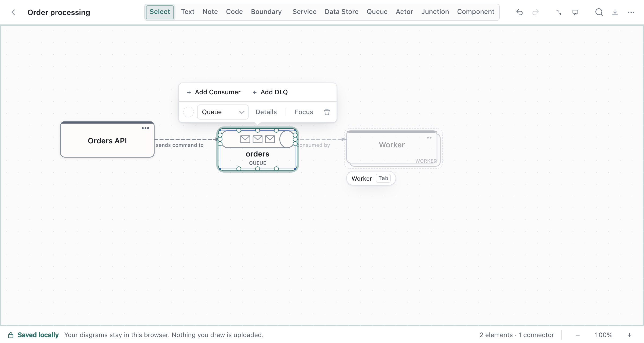The width and height of the screenshot is (644, 343).
Task: Open the Worker ghost node dots menu
Action: (x=429, y=138)
